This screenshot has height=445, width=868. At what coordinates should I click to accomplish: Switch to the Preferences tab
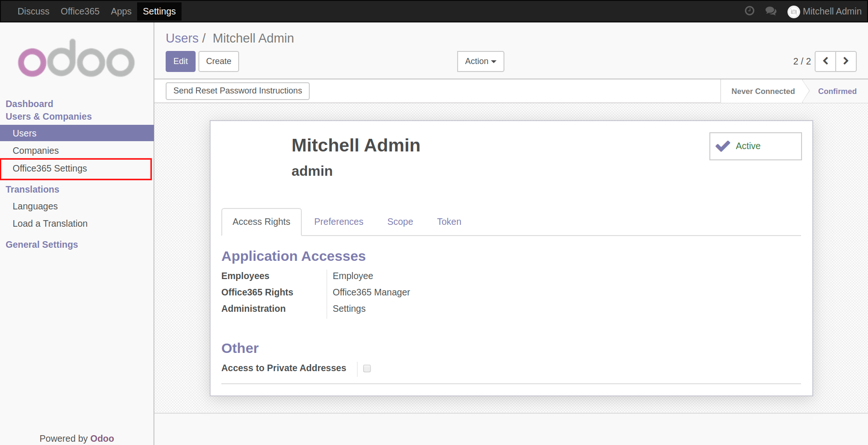pos(338,222)
